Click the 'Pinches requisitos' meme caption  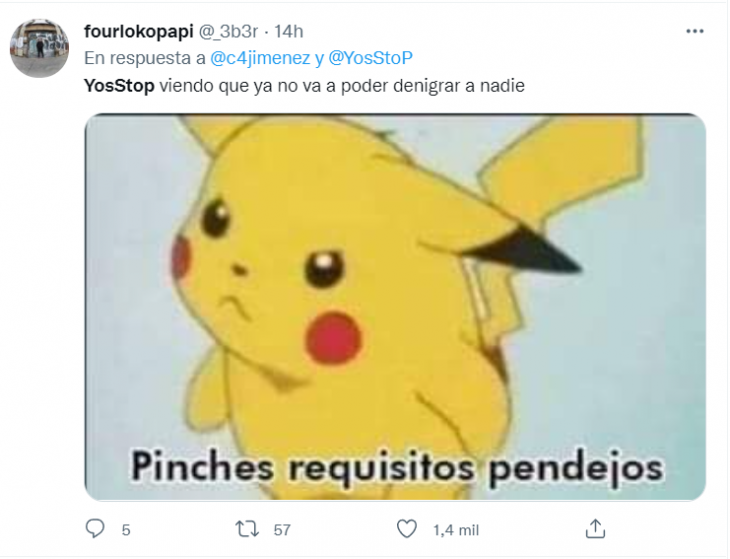[397, 468]
